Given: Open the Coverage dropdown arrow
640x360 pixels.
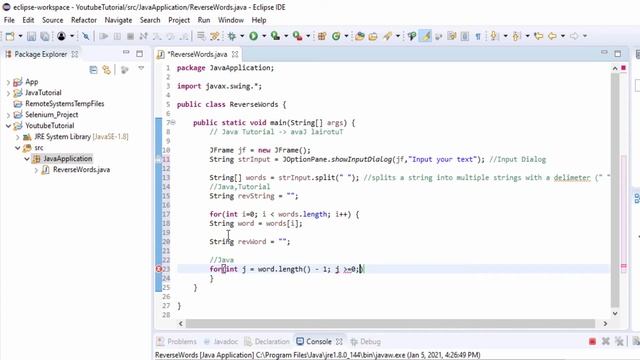Looking at the screenshot, I should tap(286, 36).
